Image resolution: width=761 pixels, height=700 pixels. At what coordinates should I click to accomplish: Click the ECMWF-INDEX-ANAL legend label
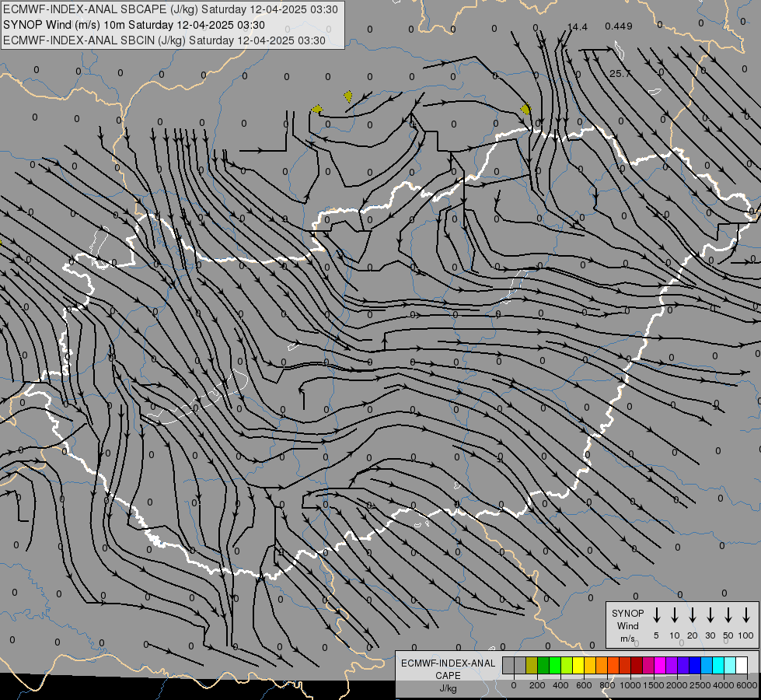click(x=448, y=663)
